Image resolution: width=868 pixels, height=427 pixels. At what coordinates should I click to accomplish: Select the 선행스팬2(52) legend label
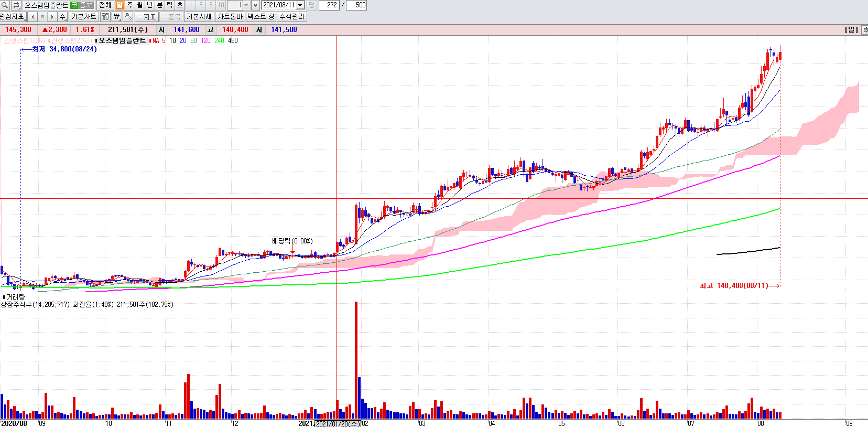[x=71, y=40]
